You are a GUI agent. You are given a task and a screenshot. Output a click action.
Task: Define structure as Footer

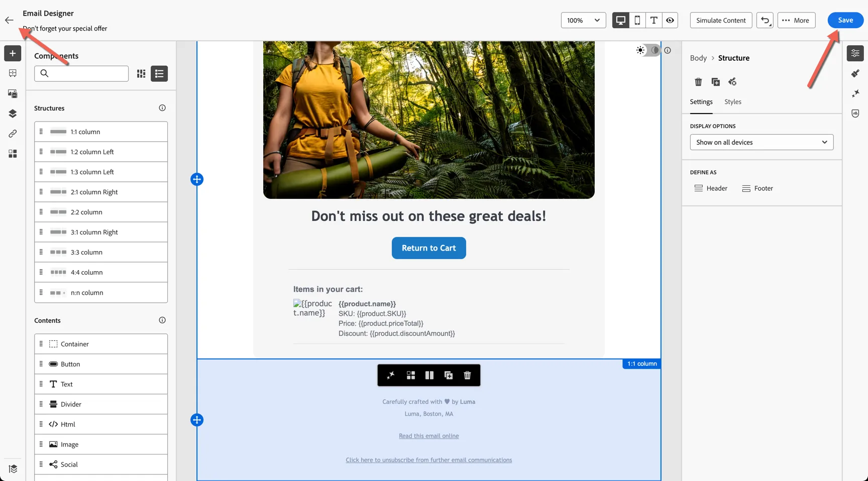click(x=757, y=188)
